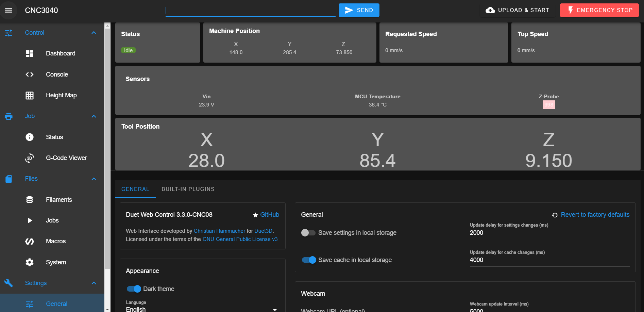Open the hamburger navigation menu

tap(9, 10)
